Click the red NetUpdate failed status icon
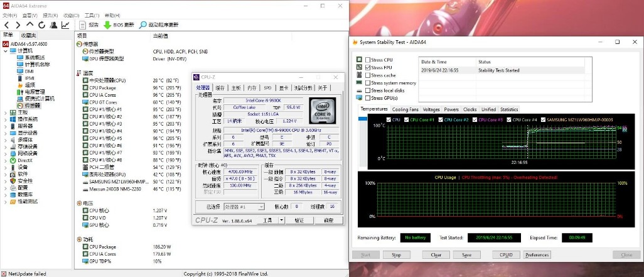This screenshot has width=644, height=277. tap(4, 274)
